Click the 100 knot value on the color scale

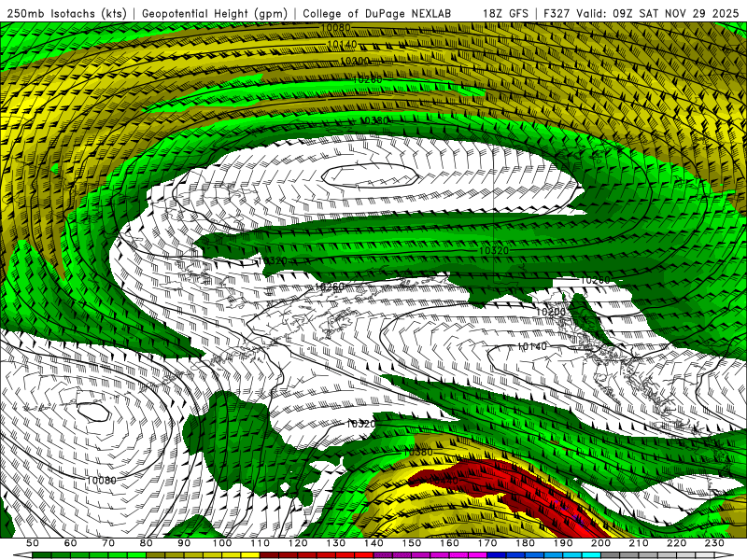222,543
